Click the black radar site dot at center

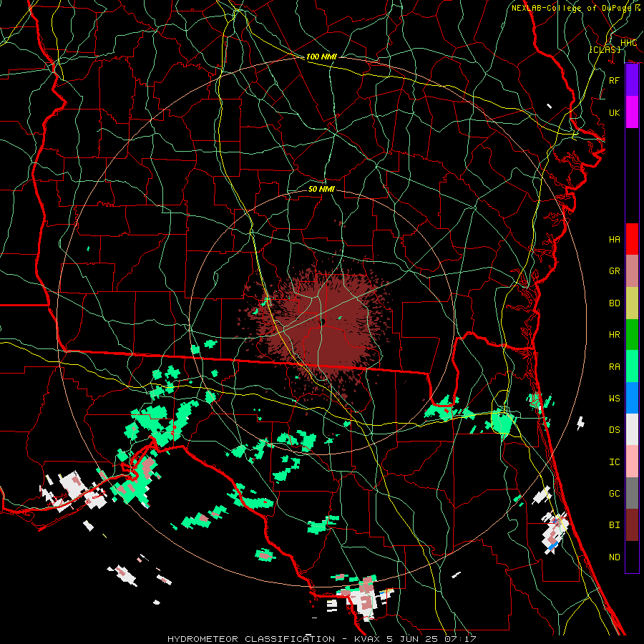[x=323, y=322]
